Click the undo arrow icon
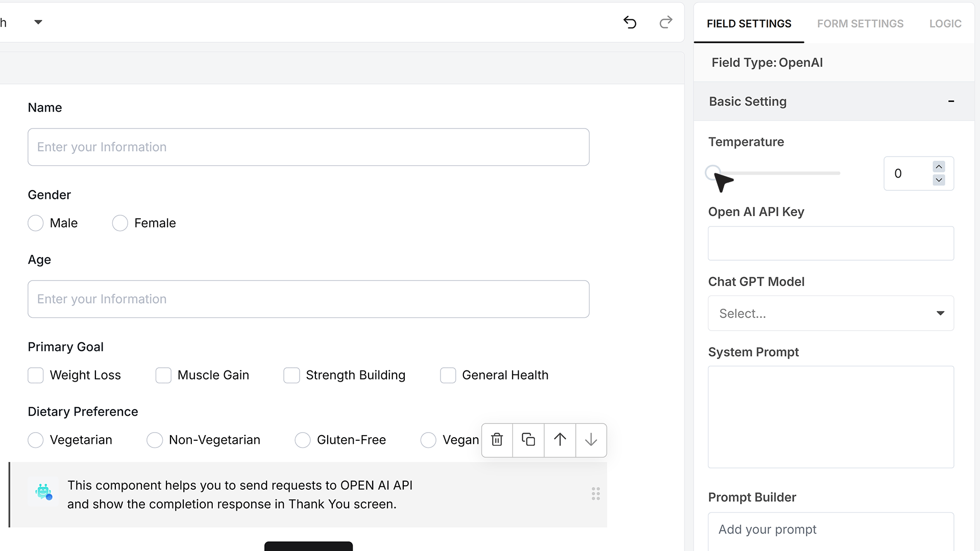Screen dimensions: 980x551 [630, 22]
